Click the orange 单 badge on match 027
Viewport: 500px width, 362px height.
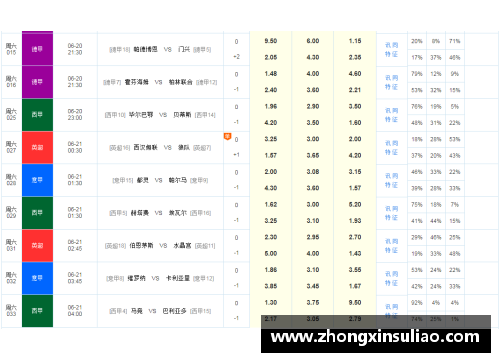coord(227,136)
